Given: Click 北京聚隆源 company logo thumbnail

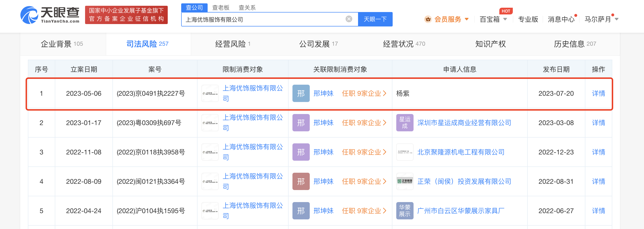Looking at the screenshot, I should (404, 152).
